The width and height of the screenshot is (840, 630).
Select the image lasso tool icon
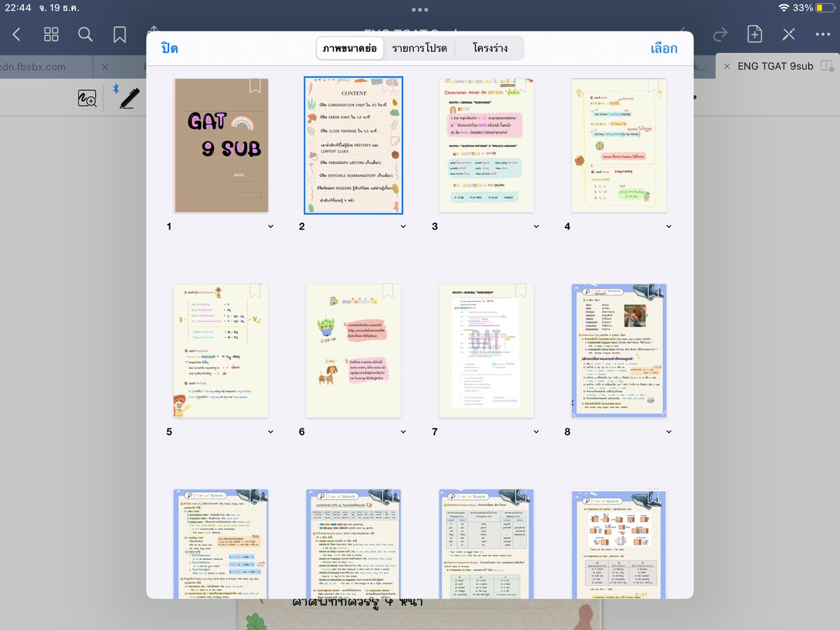[x=87, y=99]
